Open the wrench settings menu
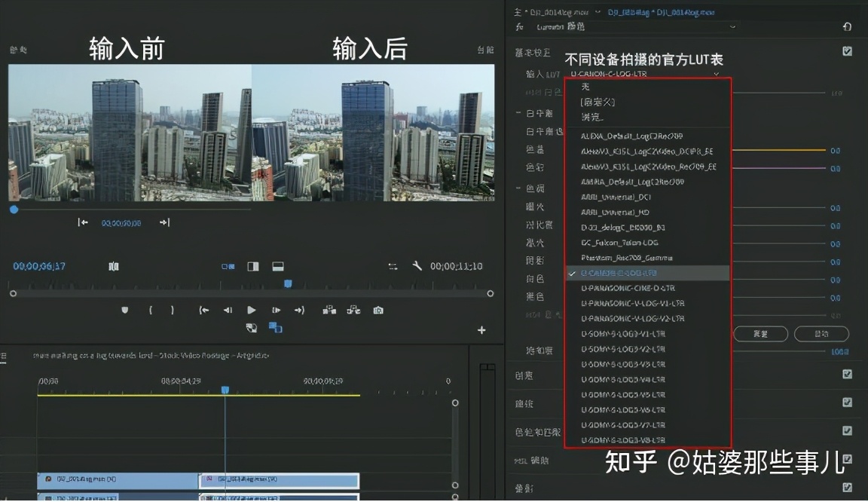 tap(417, 266)
